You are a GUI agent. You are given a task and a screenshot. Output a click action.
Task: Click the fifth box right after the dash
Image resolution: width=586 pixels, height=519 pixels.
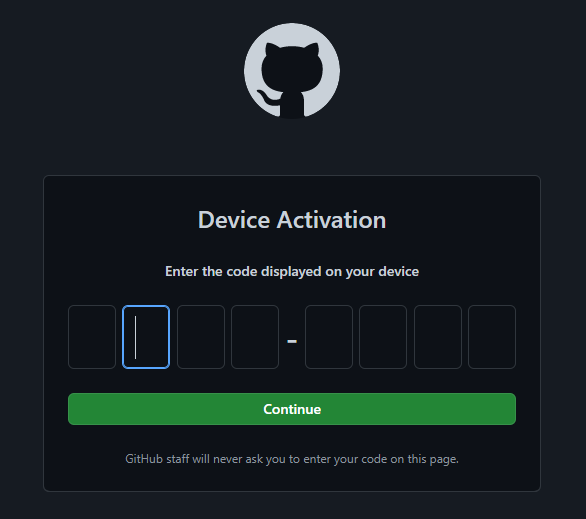tap(329, 337)
